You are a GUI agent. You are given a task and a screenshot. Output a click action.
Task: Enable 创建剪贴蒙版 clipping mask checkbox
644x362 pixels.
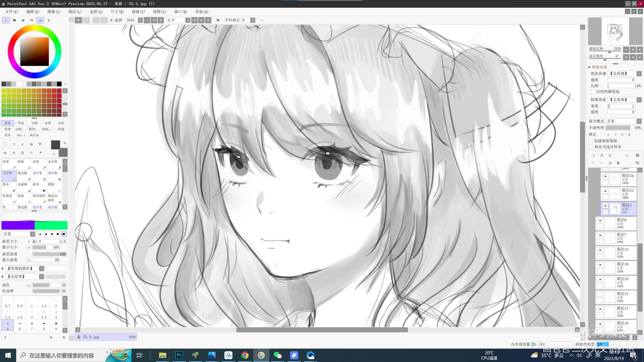click(591, 141)
